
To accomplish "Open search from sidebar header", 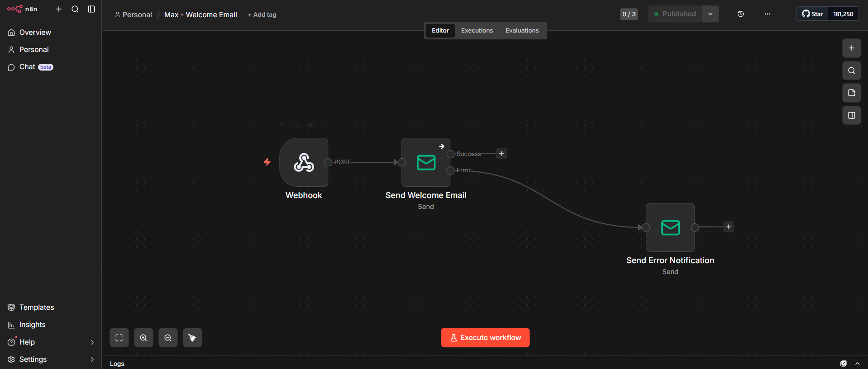I will tap(75, 9).
